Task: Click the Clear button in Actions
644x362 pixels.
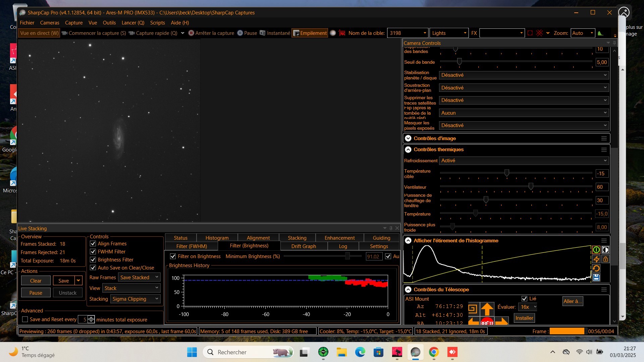Action: click(36, 281)
